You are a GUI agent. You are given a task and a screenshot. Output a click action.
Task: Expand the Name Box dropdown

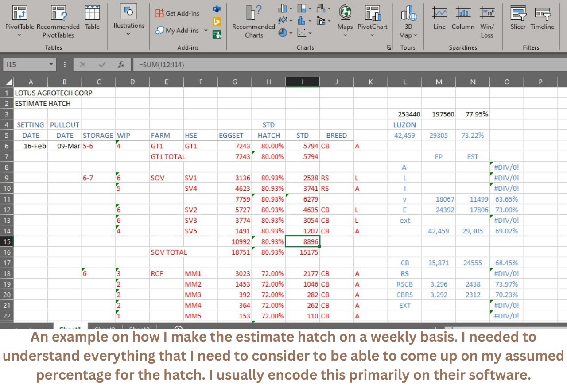click(x=51, y=65)
